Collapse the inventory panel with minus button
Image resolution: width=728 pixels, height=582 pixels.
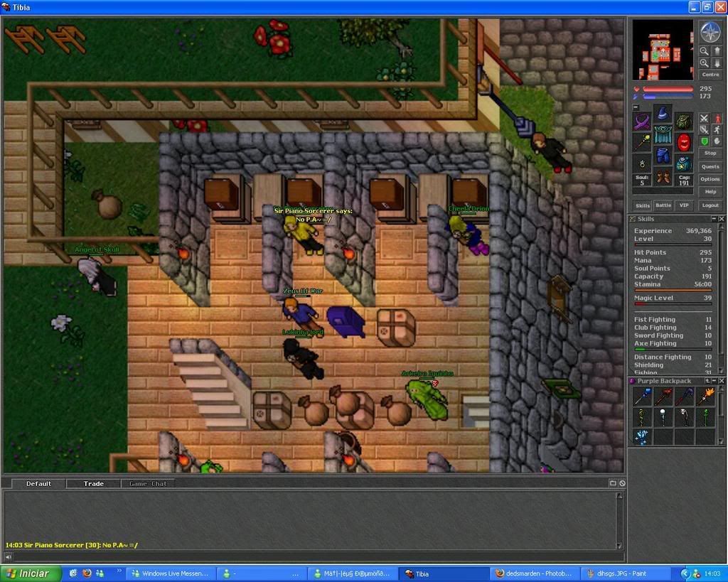(x=636, y=107)
